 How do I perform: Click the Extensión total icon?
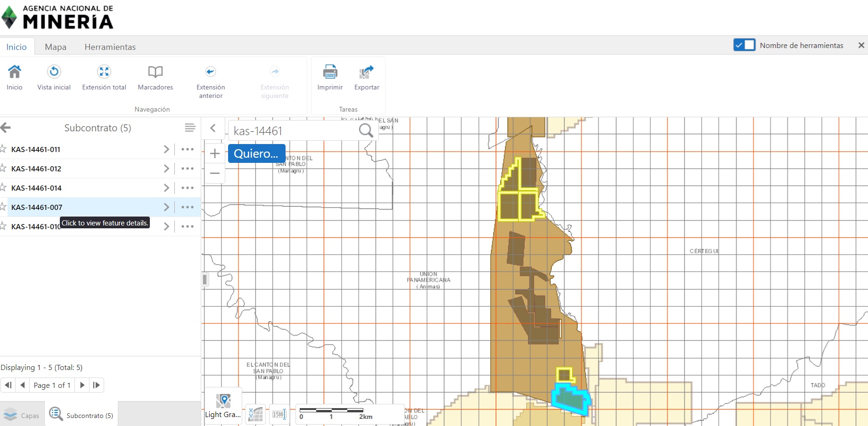[x=104, y=72]
